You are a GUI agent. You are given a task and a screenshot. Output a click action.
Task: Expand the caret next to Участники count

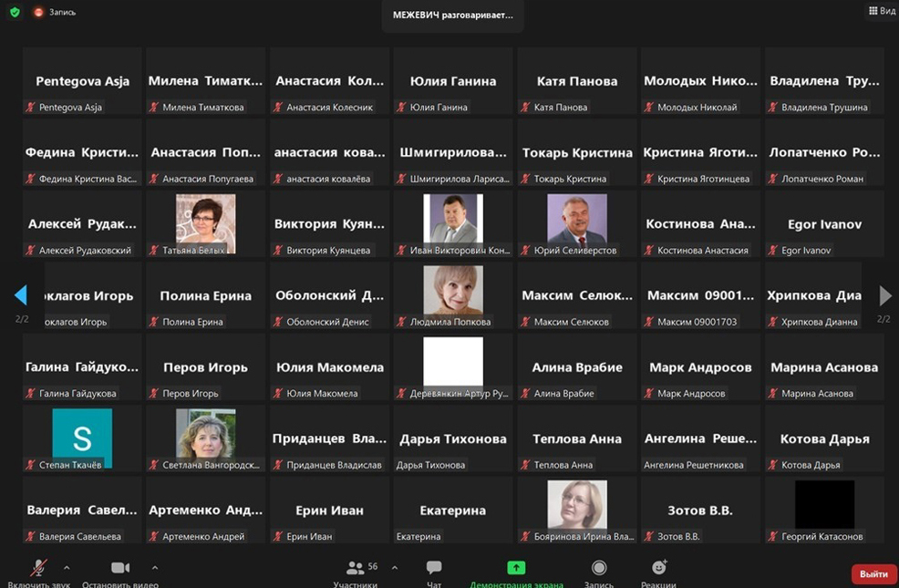click(394, 568)
